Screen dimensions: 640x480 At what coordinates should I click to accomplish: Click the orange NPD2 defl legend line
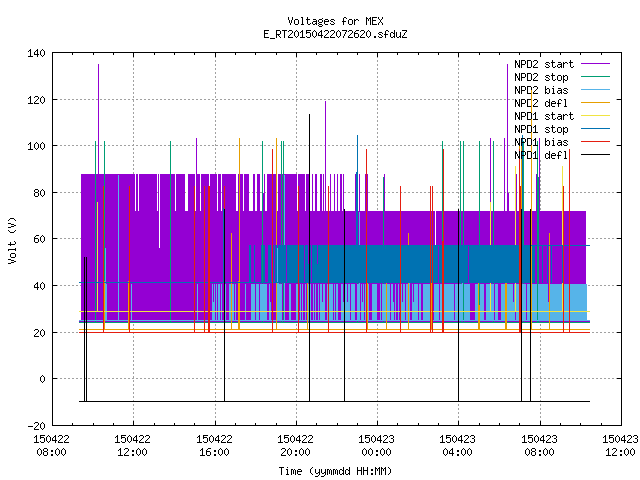coord(595,103)
